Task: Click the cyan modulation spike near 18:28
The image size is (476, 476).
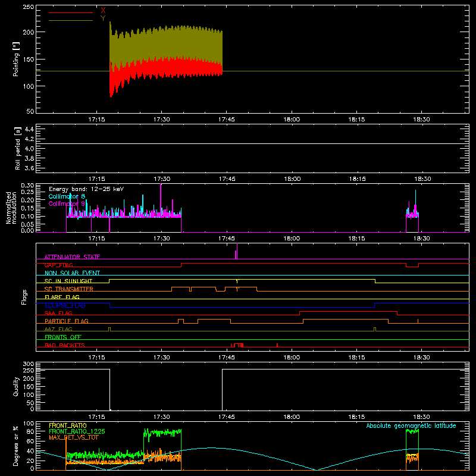Action: coord(415,199)
